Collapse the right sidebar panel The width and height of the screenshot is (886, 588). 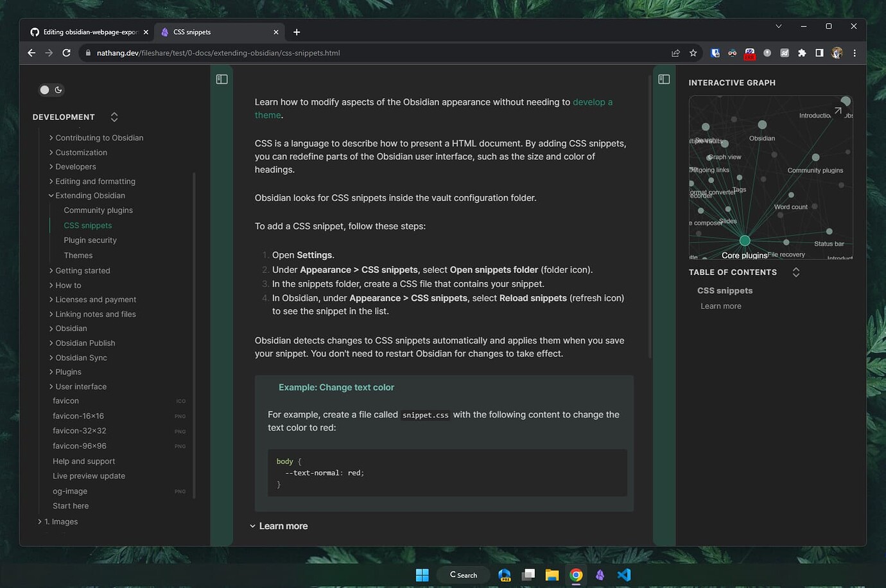(664, 79)
